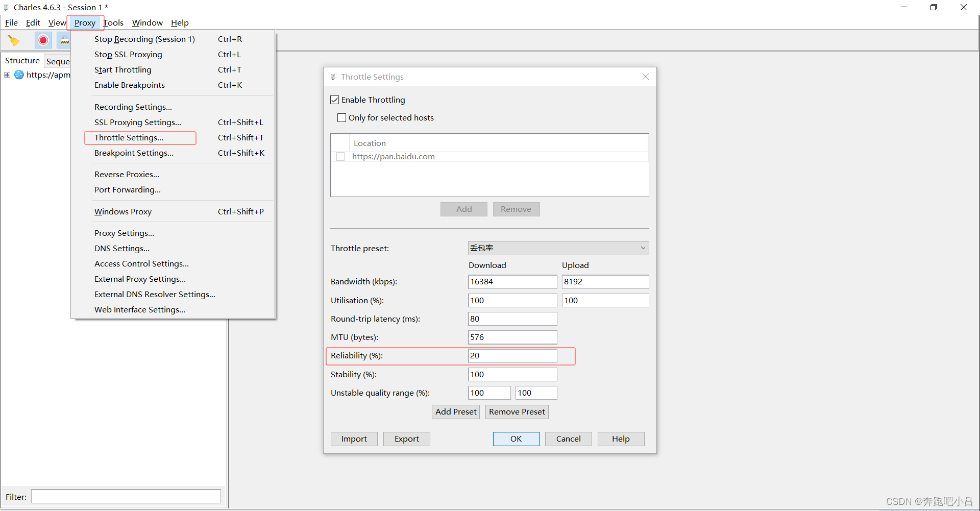Click the Download bandwidth field 16384
The width and height of the screenshot is (980, 511).
click(512, 282)
